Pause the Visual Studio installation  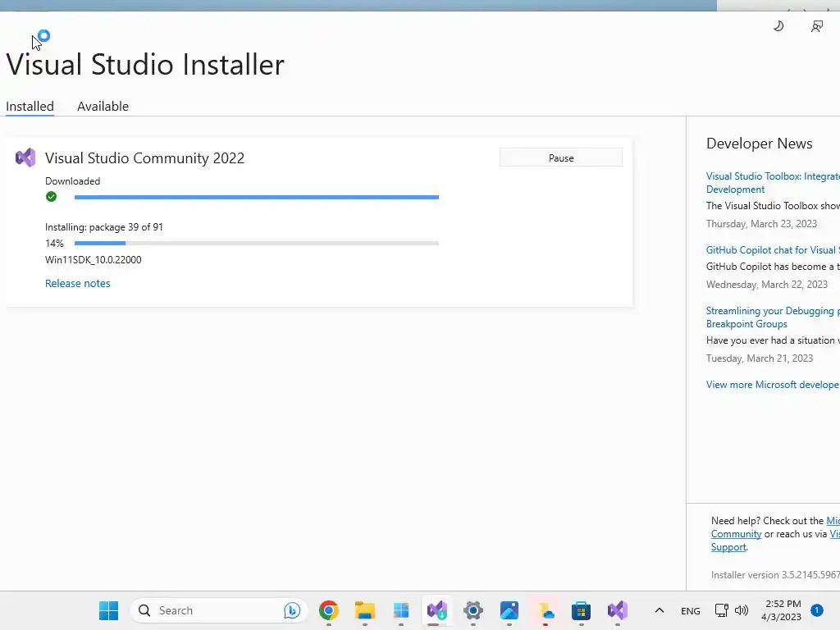point(561,158)
